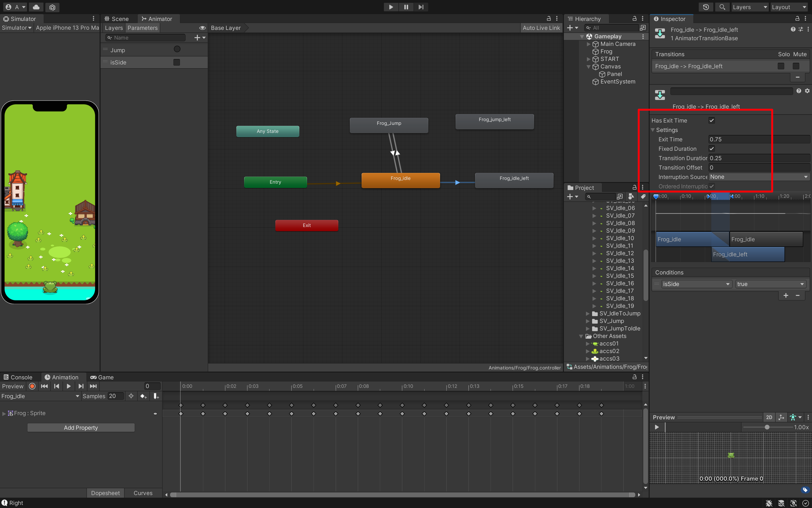Click the Pause button in top toolbar
This screenshot has width=812, height=508.
point(406,7)
